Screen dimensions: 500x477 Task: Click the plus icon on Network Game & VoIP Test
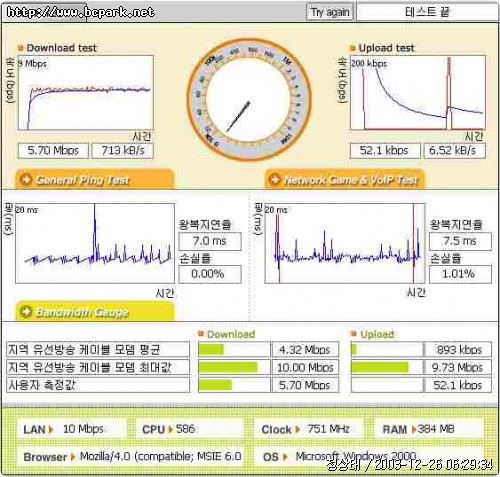pyautogui.click(x=275, y=179)
